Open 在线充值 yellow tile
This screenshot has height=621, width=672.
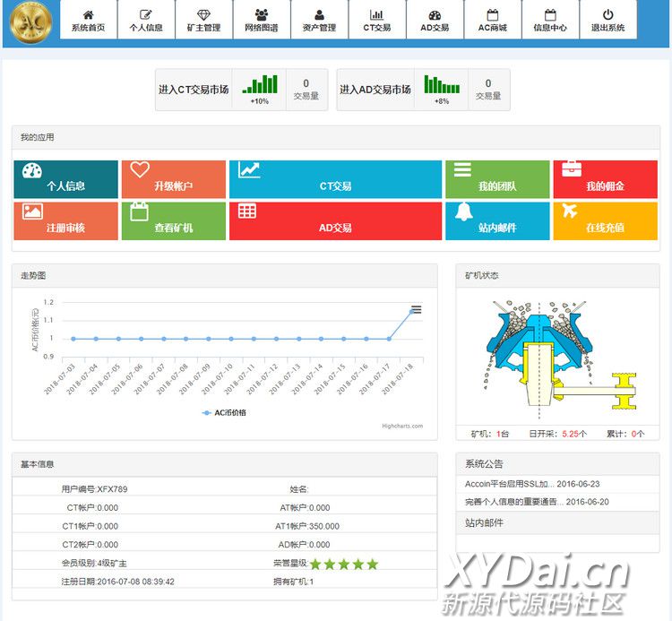click(x=605, y=220)
